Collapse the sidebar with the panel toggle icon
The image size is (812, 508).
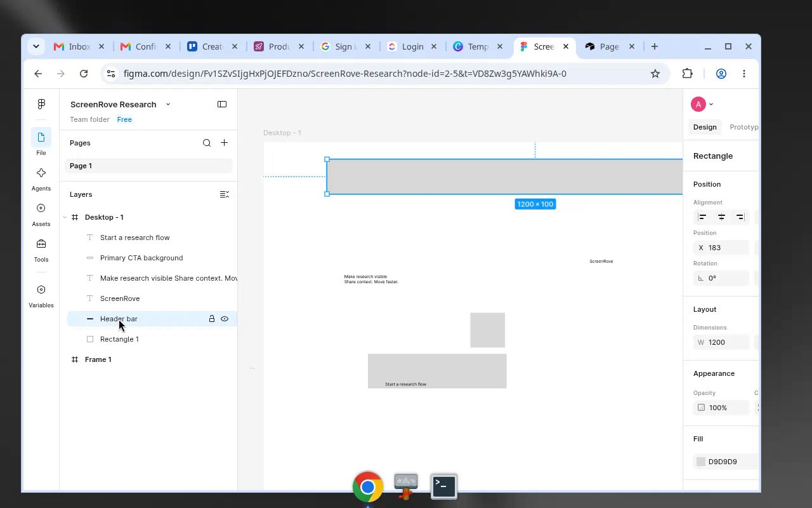pyautogui.click(x=222, y=104)
